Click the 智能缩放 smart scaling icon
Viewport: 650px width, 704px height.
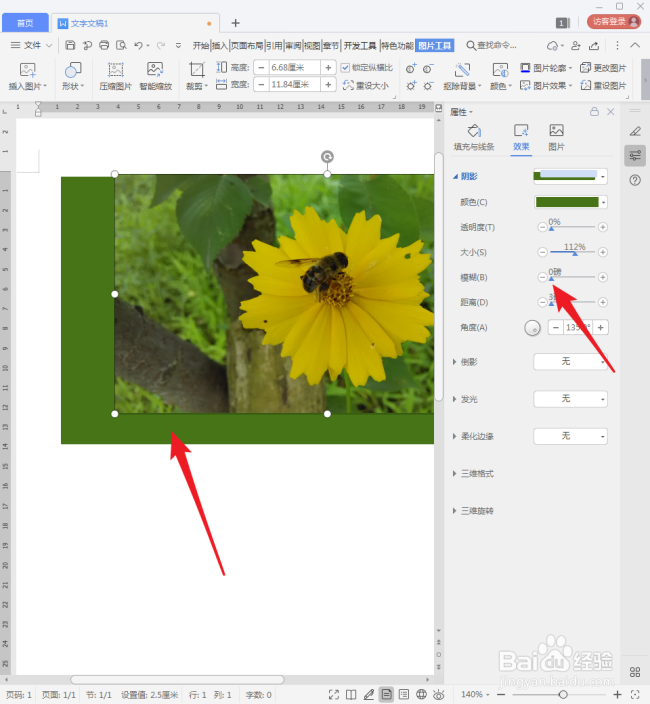click(155, 76)
